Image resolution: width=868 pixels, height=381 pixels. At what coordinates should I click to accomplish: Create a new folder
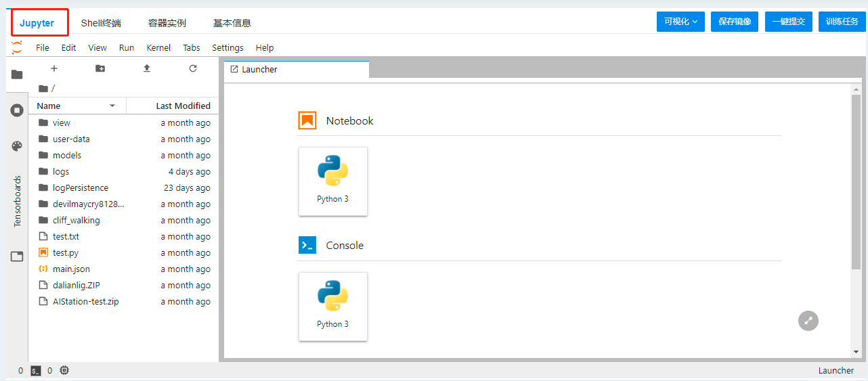tap(100, 68)
